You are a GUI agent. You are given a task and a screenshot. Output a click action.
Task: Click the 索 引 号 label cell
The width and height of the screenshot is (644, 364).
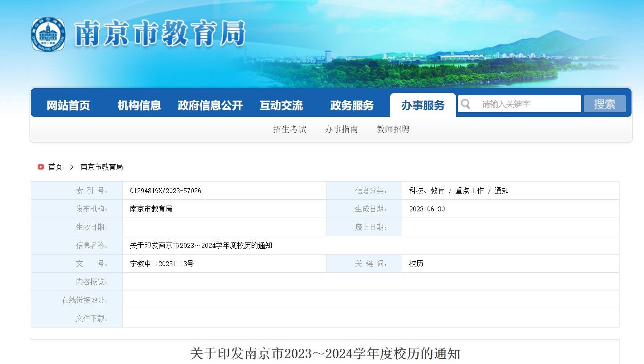click(77, 190)
